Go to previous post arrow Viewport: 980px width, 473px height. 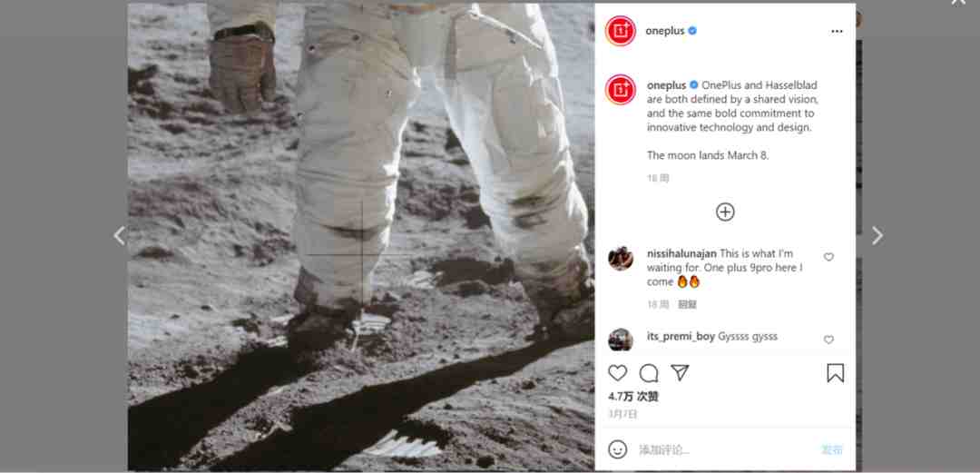(x=119, y=236)
